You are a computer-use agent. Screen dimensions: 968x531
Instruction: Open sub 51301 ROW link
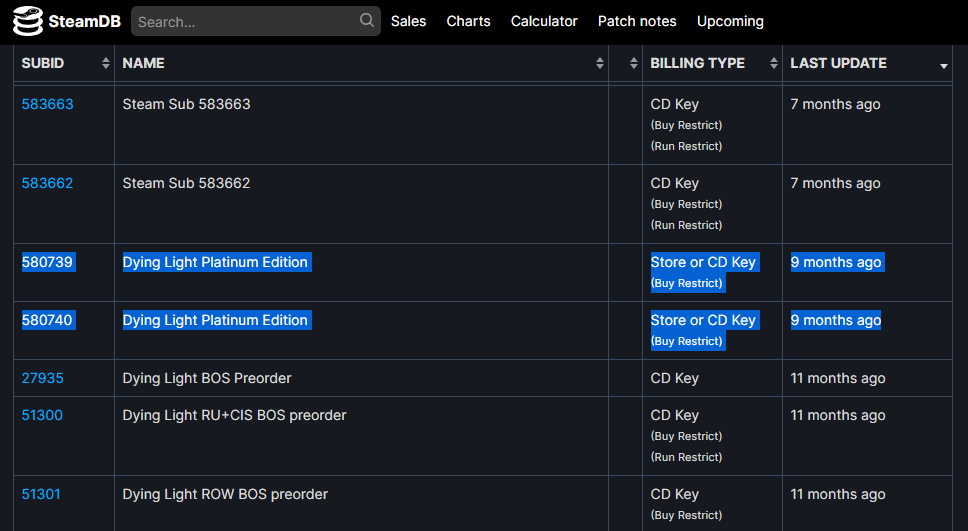click(x=41, y=494)
